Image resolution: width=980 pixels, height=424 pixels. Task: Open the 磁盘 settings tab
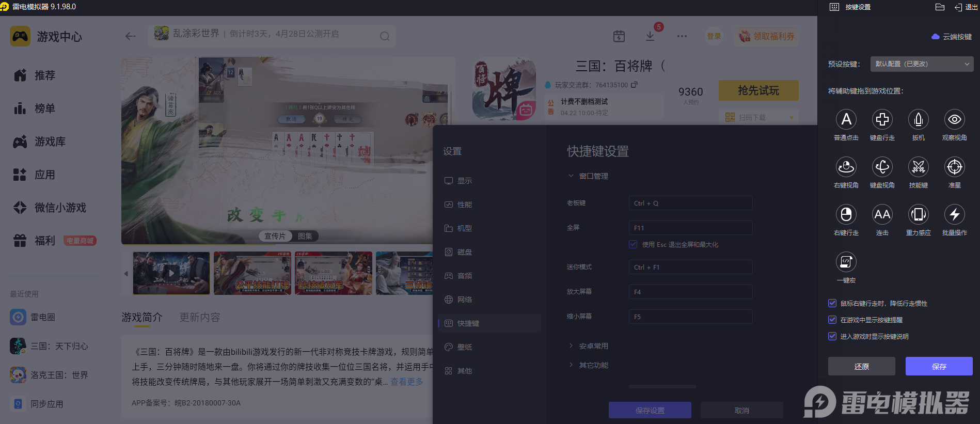click(x=489, y=252)
